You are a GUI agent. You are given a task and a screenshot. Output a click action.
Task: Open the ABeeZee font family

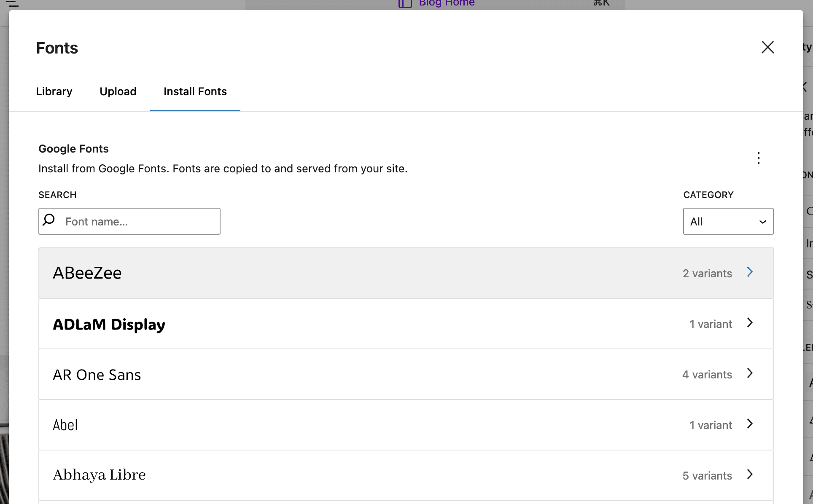point(87,273)
